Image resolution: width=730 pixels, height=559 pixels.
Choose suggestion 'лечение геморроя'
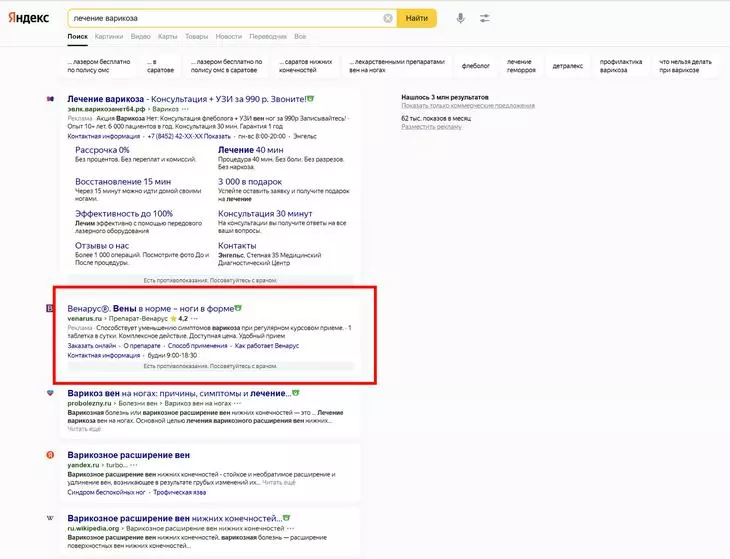[521, 66]
